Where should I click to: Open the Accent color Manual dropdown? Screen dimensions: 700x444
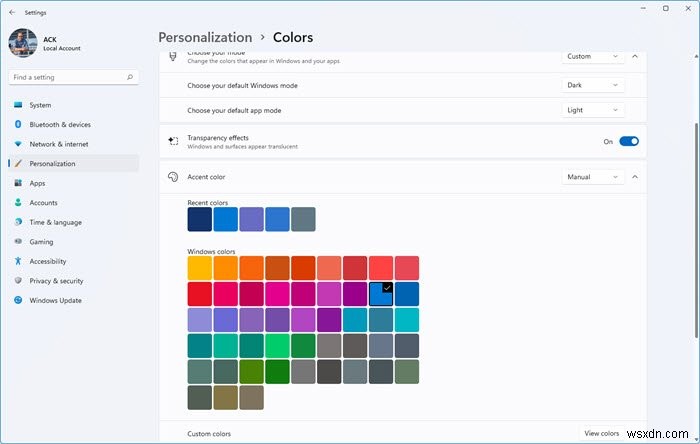point(593,177)
